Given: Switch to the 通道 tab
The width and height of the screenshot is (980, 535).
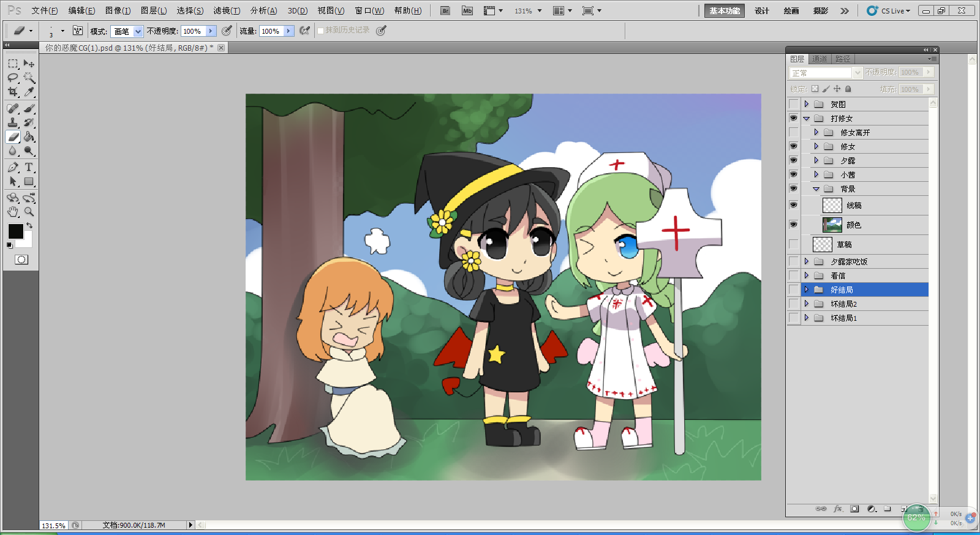Looking at the screenshot, I should [820, 59].
